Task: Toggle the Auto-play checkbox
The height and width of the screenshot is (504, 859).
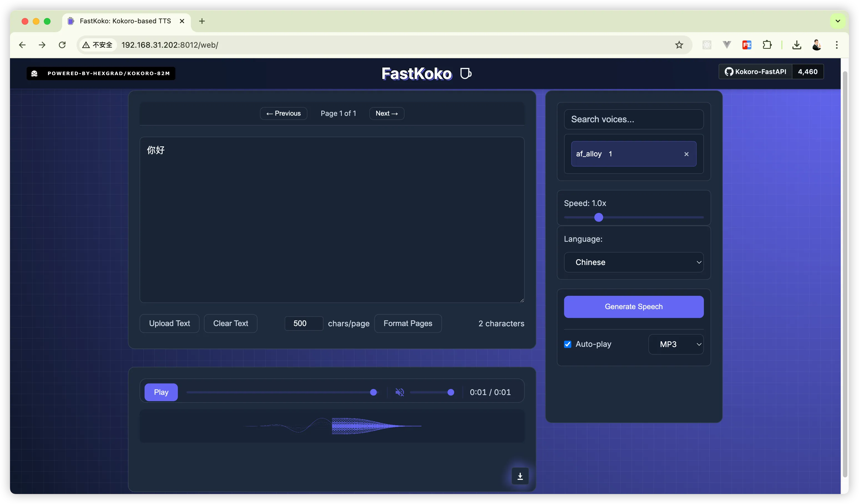Action: [x=568, y=344]
